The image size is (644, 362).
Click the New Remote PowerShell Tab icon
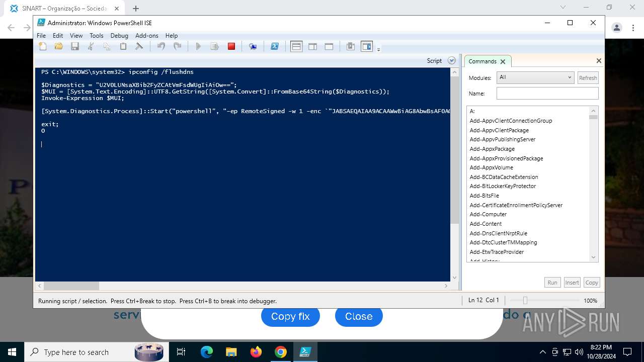click(x=253, y=46)
